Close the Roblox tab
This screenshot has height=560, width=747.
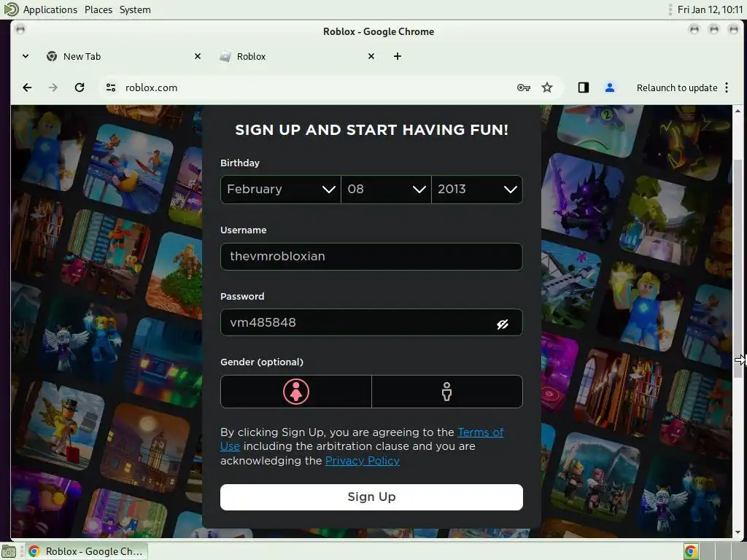pos(371,56)
